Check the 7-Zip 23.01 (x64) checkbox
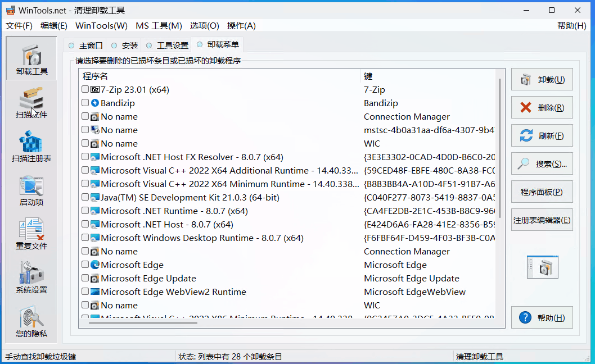Screen dimensions: 595x364 click(x=85, y=89)
